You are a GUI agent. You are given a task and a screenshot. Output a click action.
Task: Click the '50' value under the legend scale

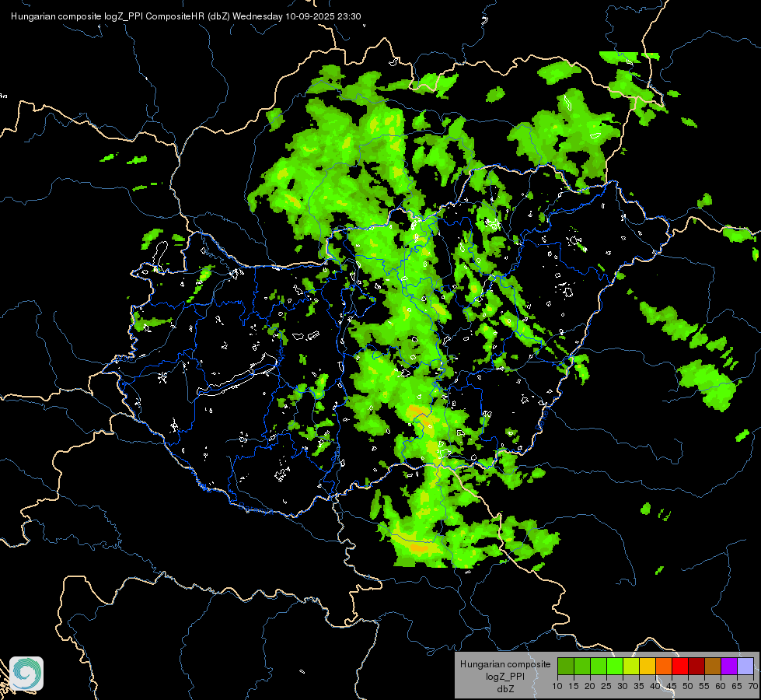click(688, 686)
